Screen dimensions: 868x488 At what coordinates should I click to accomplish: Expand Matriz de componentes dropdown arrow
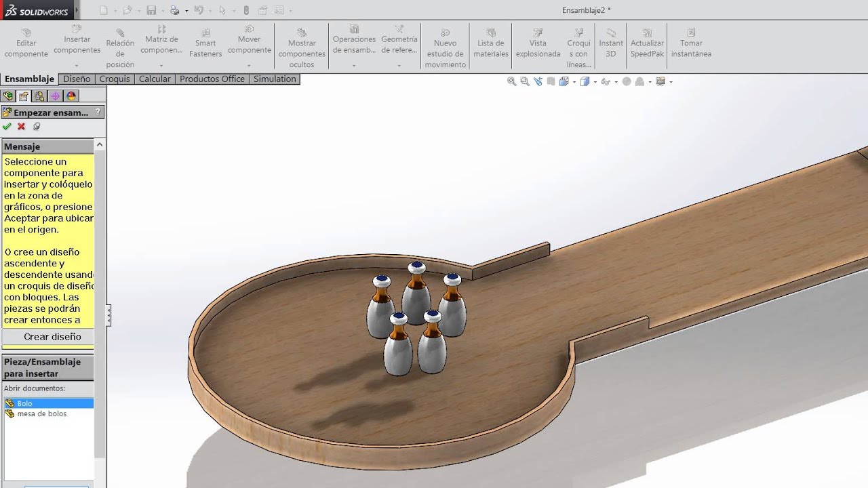161,65
